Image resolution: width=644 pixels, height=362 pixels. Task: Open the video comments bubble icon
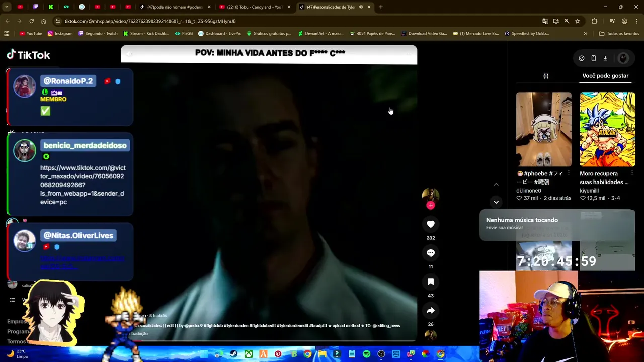point(431,253)
